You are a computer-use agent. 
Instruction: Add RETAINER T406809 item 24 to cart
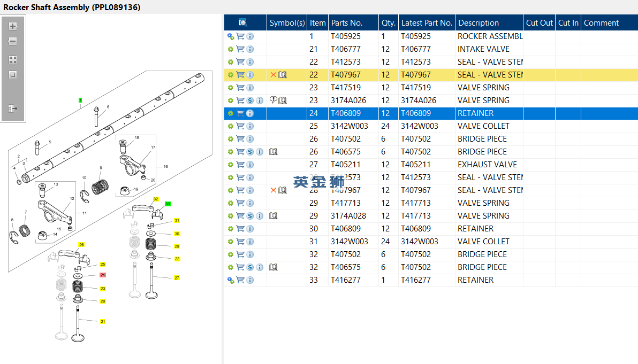click(x=240, y=113)
